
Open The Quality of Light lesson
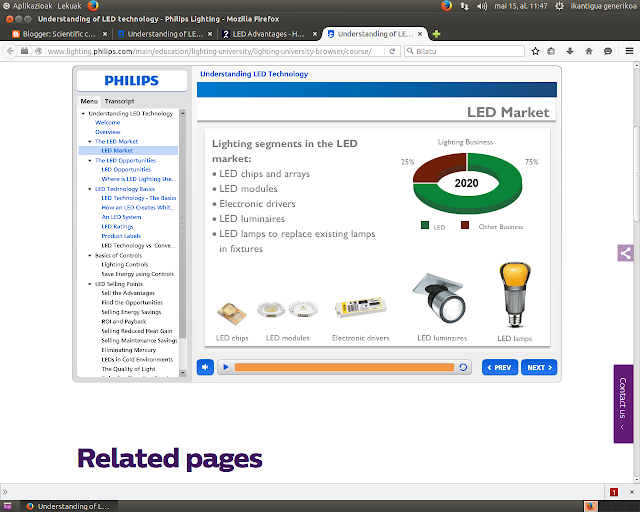(129, 369)
